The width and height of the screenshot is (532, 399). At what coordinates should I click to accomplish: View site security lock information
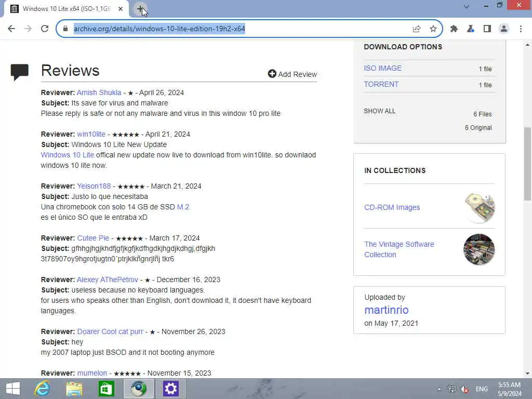(65, 29)
